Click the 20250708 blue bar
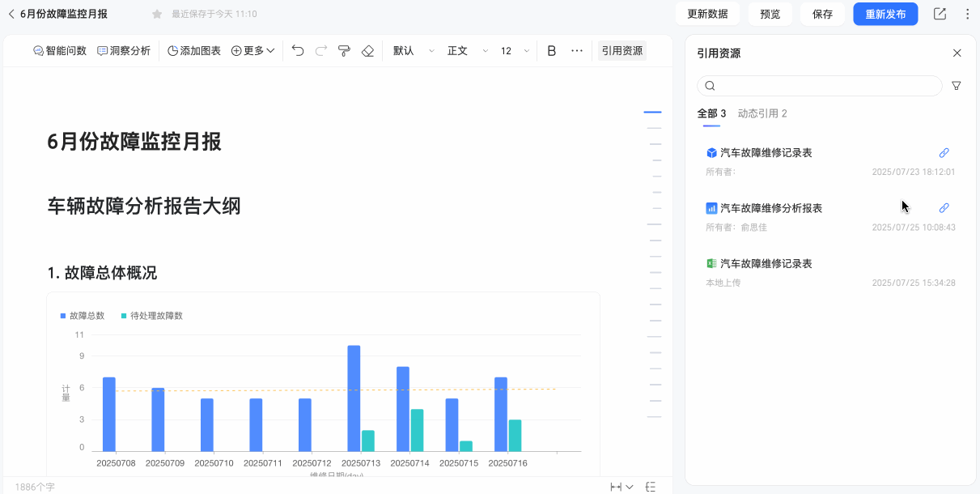The height and width of the screenshot is (494, 980). tap(109, 415)
